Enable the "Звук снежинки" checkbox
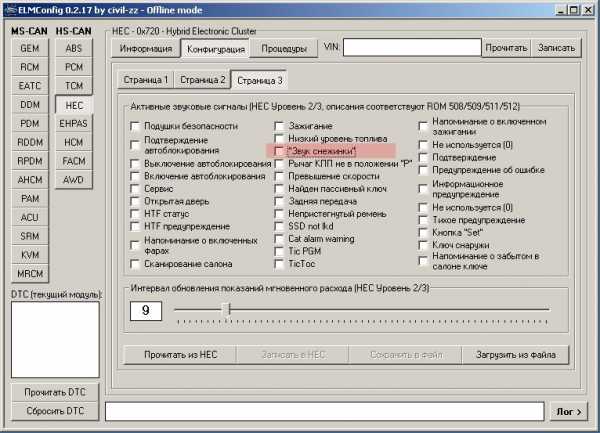This screenshot has height=433, width=600. [x=280, y=150]
